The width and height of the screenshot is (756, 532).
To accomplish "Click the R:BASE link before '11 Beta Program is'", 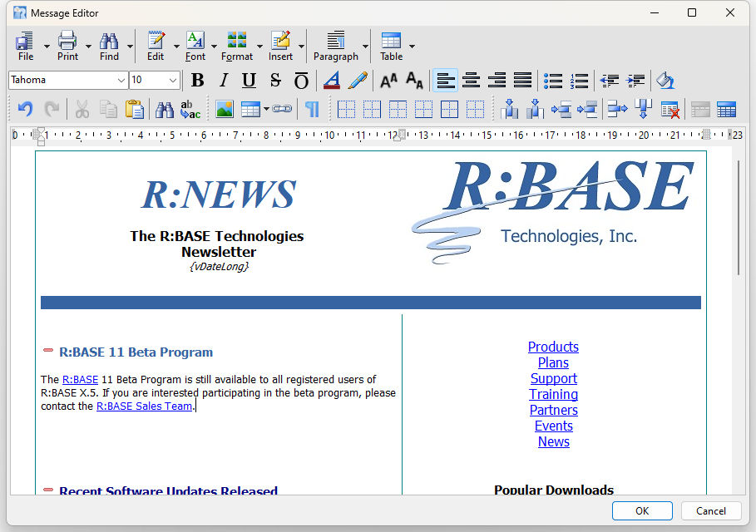I will (x=80, y=380).
